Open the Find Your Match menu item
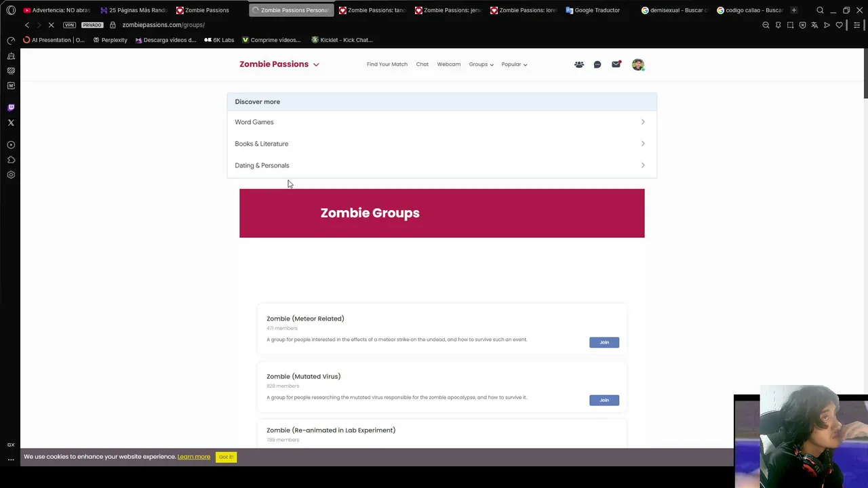The height and width of the screenshot is (488, 868). coord(387,64)
